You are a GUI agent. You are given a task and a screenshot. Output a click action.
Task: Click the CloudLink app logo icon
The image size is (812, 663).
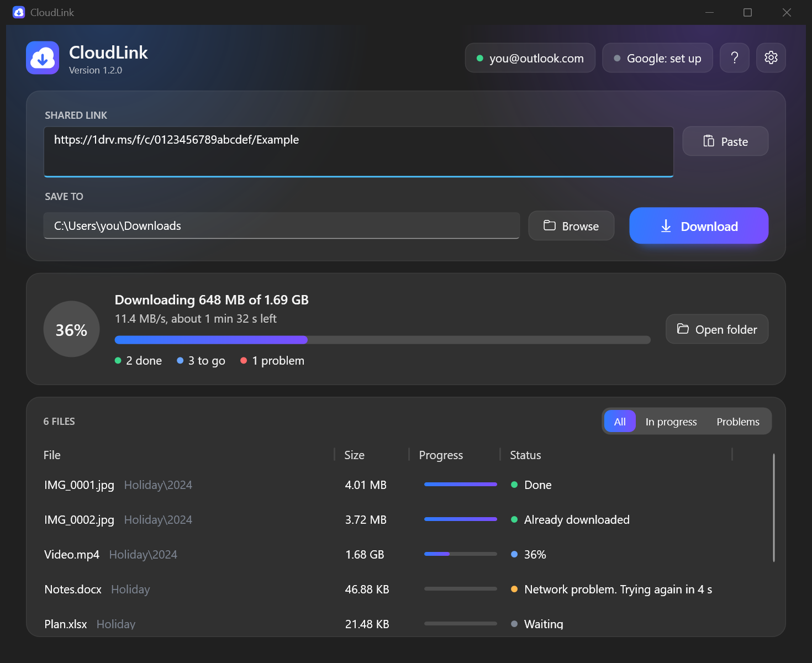click(43, 57)
